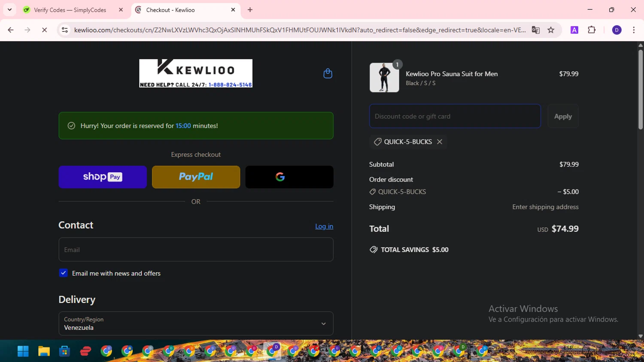Open the translate page icon
This screenshot has height=362, width=644.
535,30
